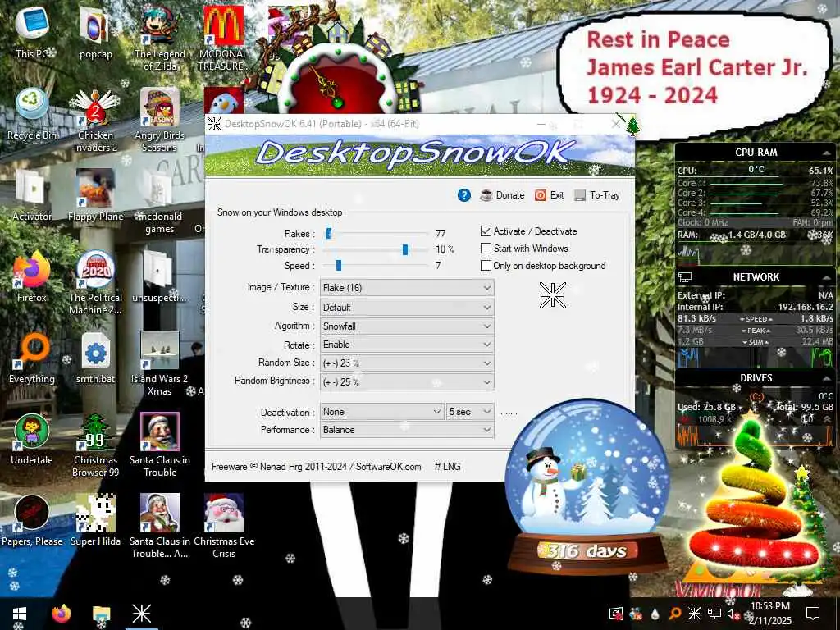The image size is (840, 630).
Task: Select The Political Machine 2020 icon
Action: [95, 283]
